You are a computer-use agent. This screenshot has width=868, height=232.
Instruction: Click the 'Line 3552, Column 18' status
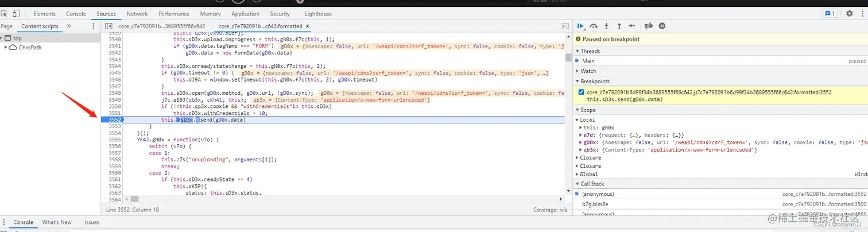pyautogui.click(x=131, y=210)
